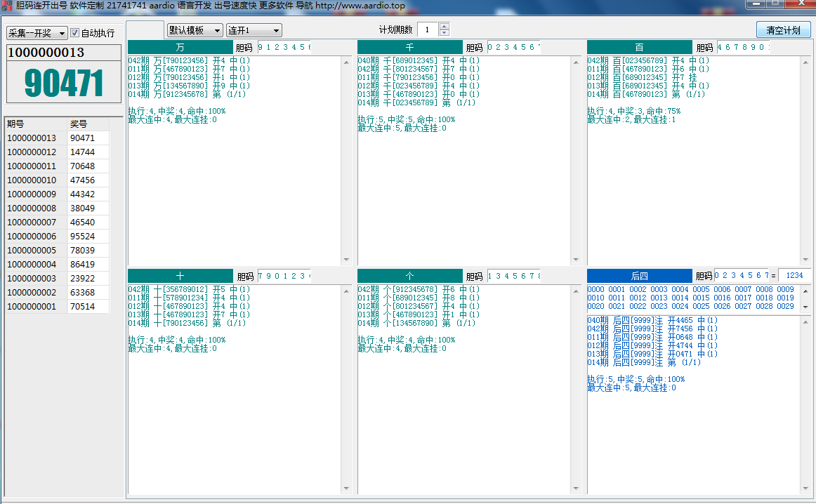Click the 1000000013 period number field
The height and width of the screenshot is (504, 816).
coord(63,53)
